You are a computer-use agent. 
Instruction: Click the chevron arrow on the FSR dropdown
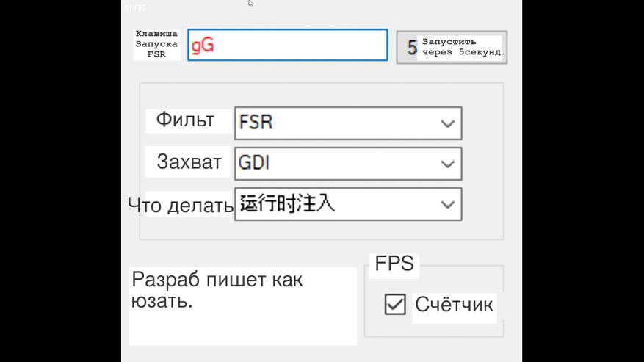tap(447, 123)
